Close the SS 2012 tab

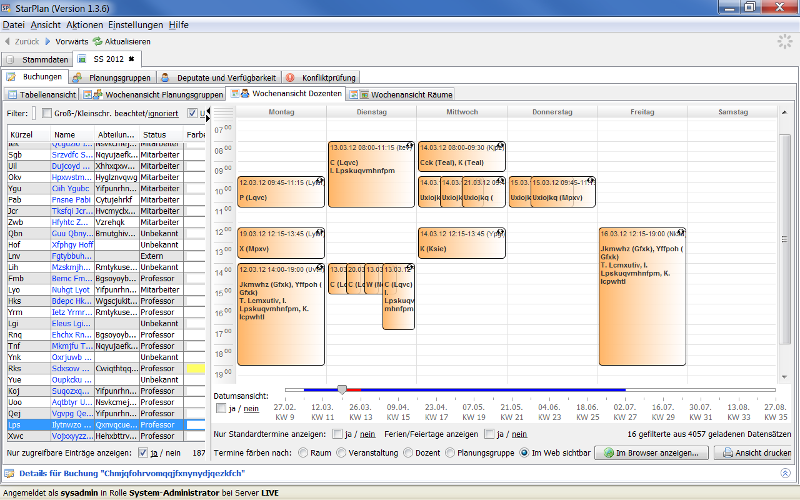coord(131,59)
